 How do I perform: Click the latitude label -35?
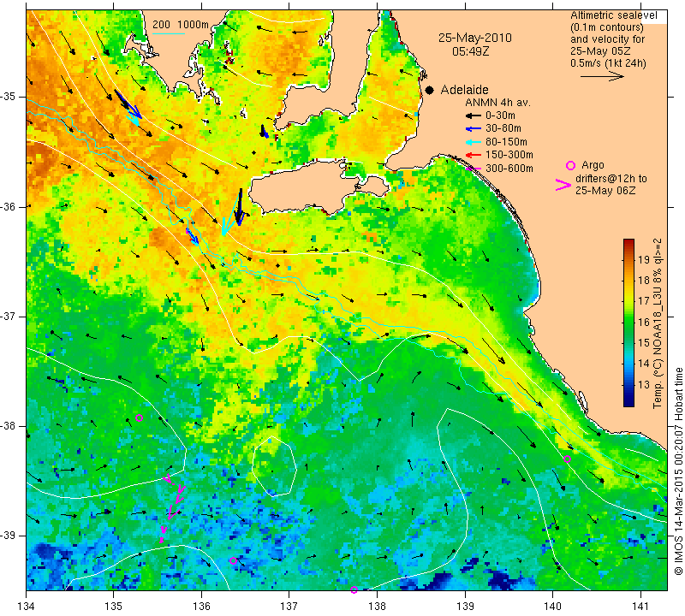click(9, 97)
